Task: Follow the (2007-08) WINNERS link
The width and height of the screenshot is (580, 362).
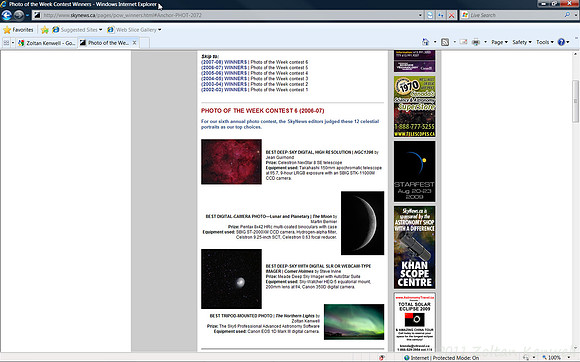Action: (x=224, y=62)
